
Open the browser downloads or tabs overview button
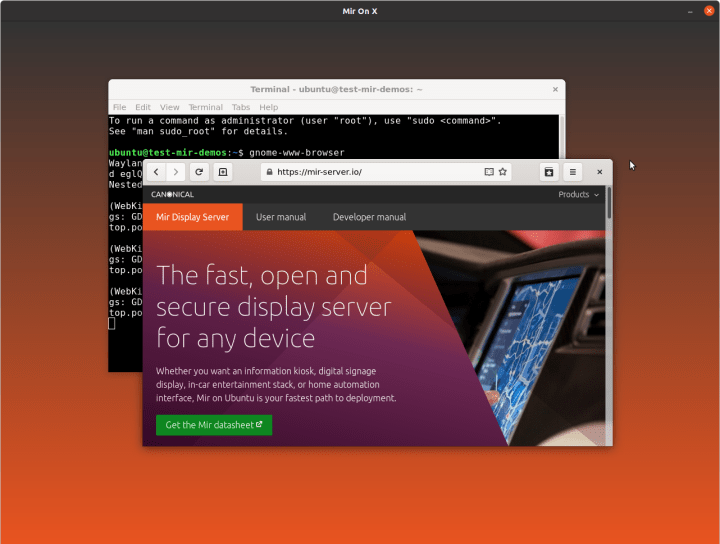click(x=549, y=172)
